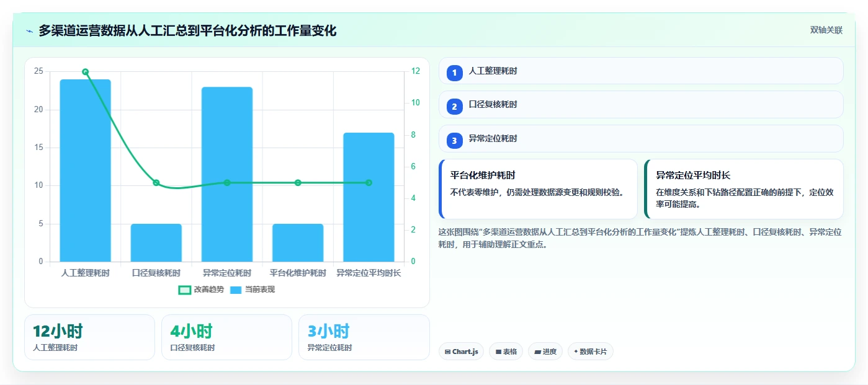Click the icon inside Chart.js tag
The width and height of the screenshot is (868, 385).
447,352
